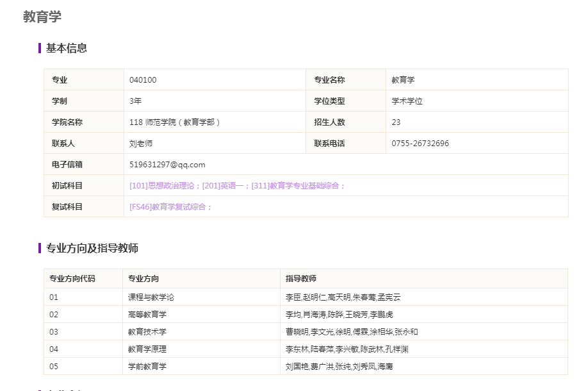Select the phone number 0755-26732696

420,144
